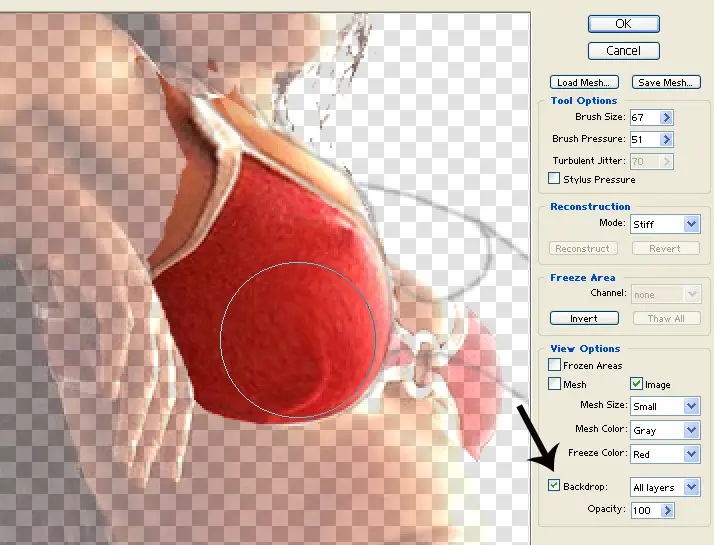Click the Brush Pressure value field

click(x=645, y=139)
